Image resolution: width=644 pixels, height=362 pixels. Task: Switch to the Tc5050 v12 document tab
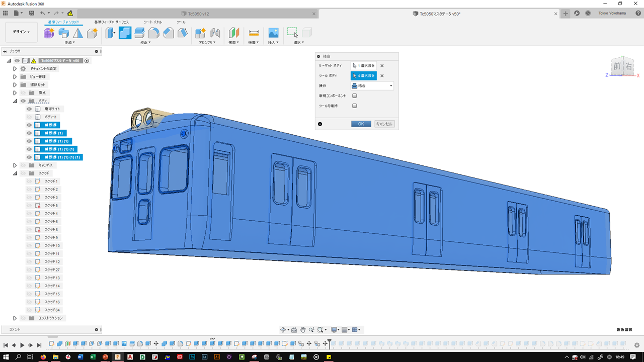click(198, 14)
